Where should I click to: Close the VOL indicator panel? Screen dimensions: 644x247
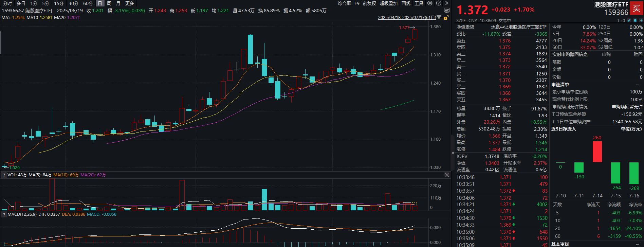(x=447, y=175)
